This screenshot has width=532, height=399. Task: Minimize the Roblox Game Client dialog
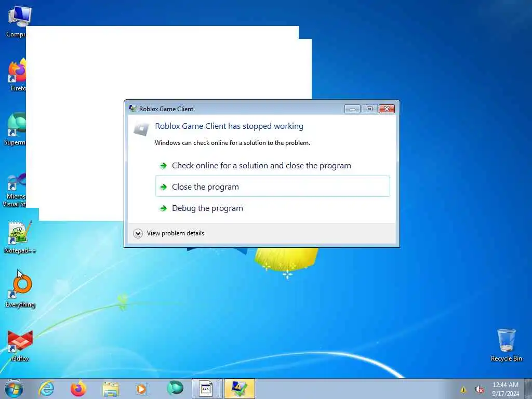[x=352, y=109]
